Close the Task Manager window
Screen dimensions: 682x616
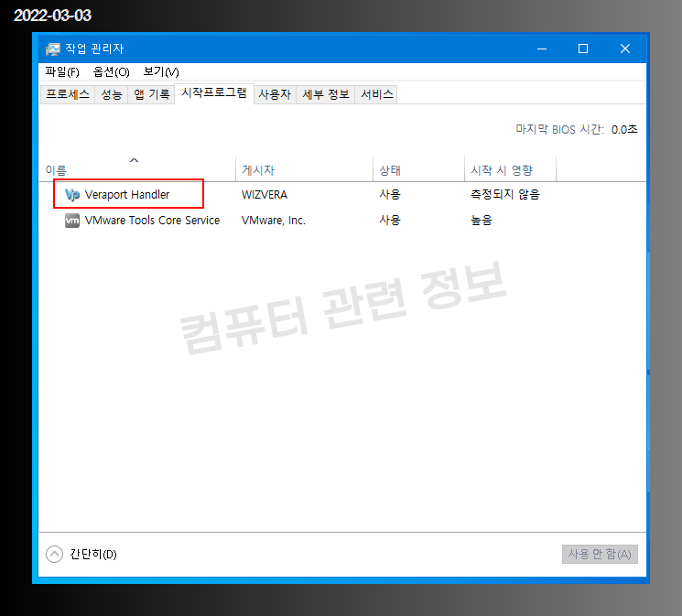click(625, 49)
